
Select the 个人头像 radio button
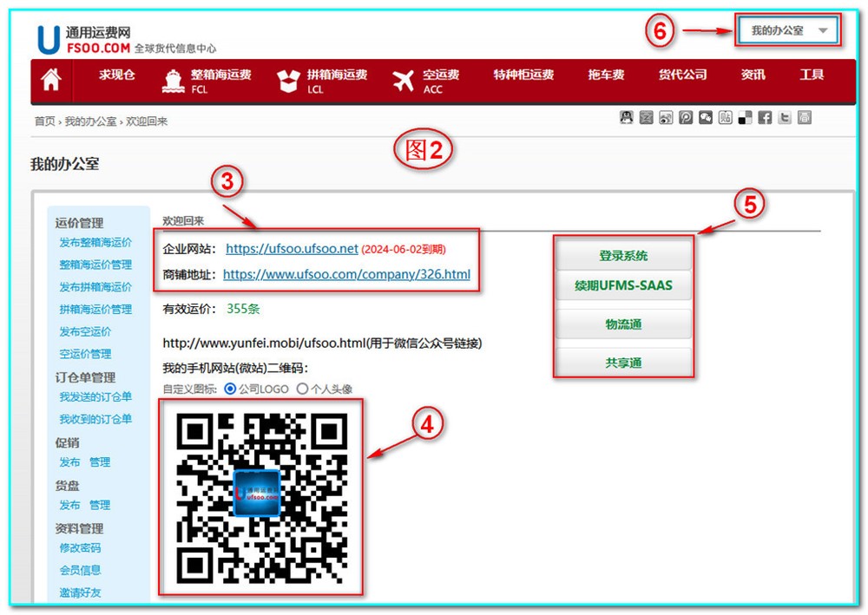pos(302,389)
